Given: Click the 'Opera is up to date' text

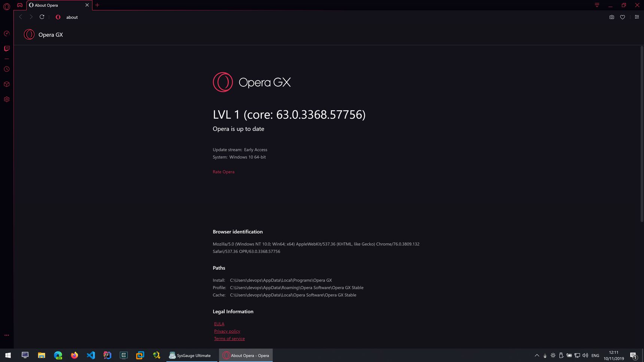Looking at the screenshot, I should click(x=239, y=129).
